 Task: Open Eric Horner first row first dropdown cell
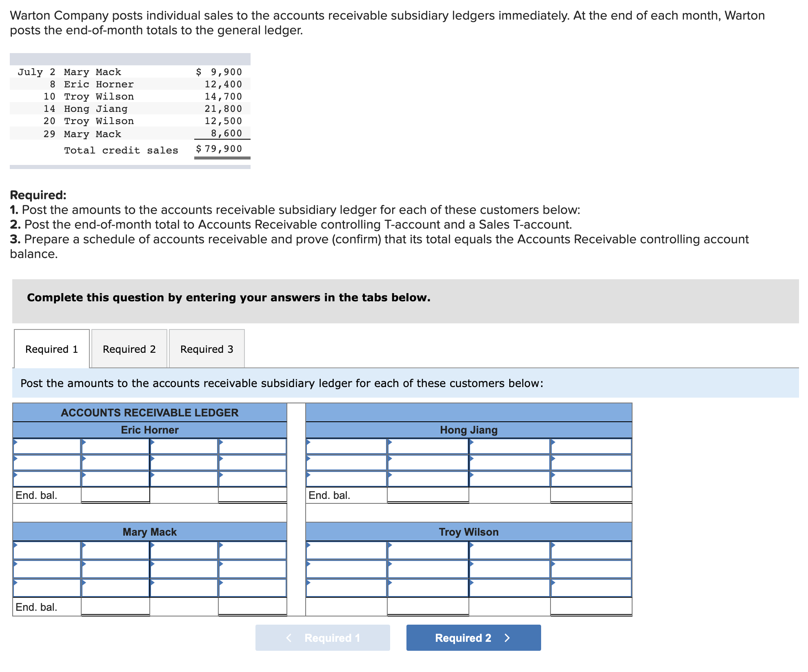[47, 446]
